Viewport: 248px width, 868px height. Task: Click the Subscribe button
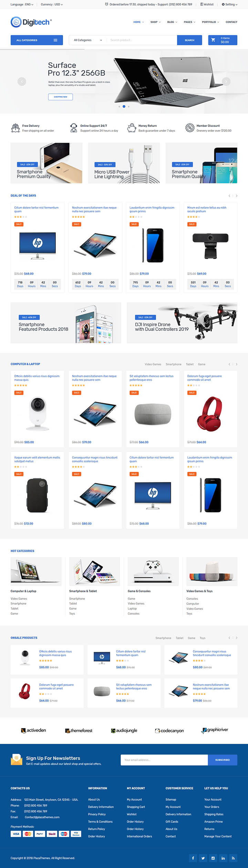(223, 760)
